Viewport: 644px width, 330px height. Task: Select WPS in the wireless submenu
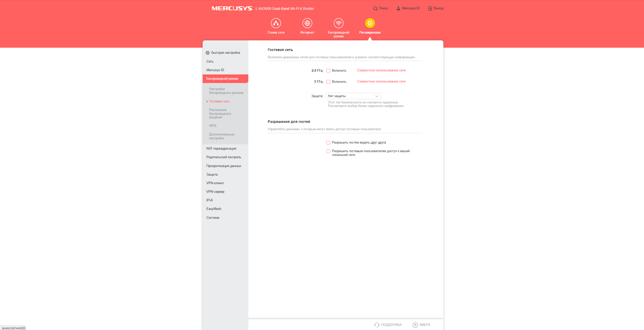pos(212,126)
